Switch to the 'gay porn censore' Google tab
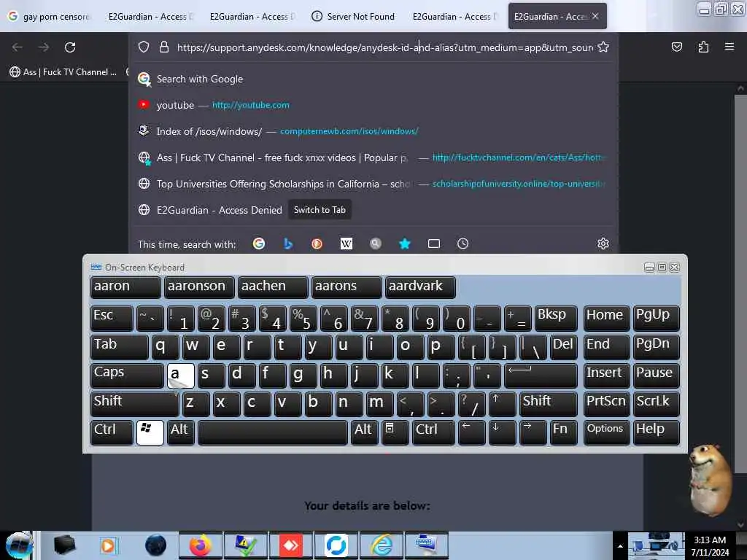747x560 pixels. [50, 17]
